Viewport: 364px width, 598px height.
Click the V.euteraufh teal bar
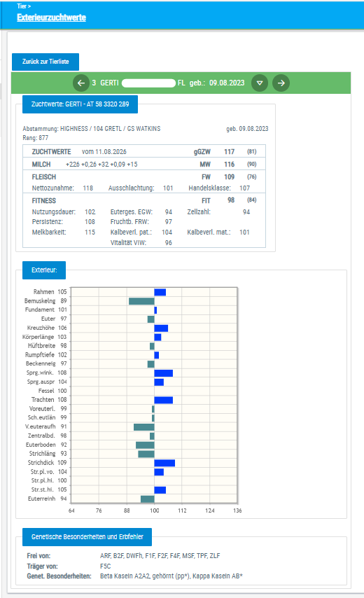click(144, 427)
